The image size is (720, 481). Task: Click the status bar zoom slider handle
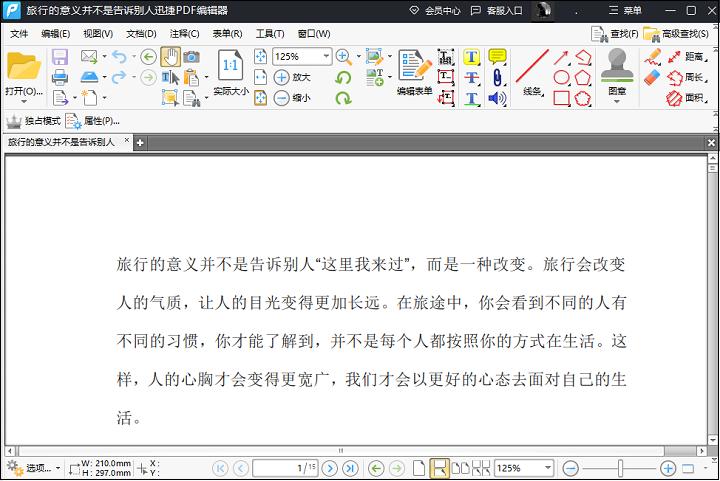620,468
